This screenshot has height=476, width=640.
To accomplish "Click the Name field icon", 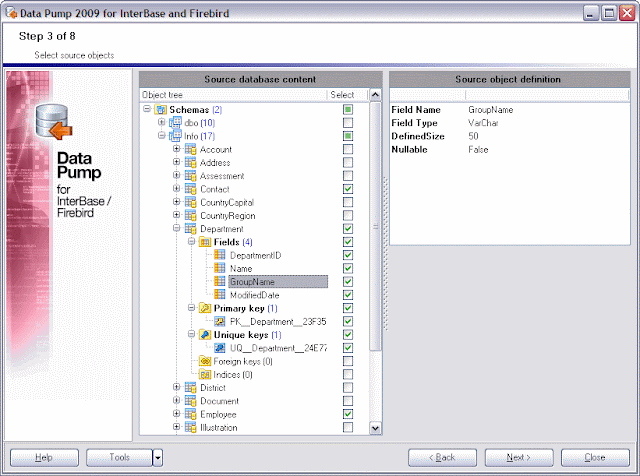I will click(220, 269).
